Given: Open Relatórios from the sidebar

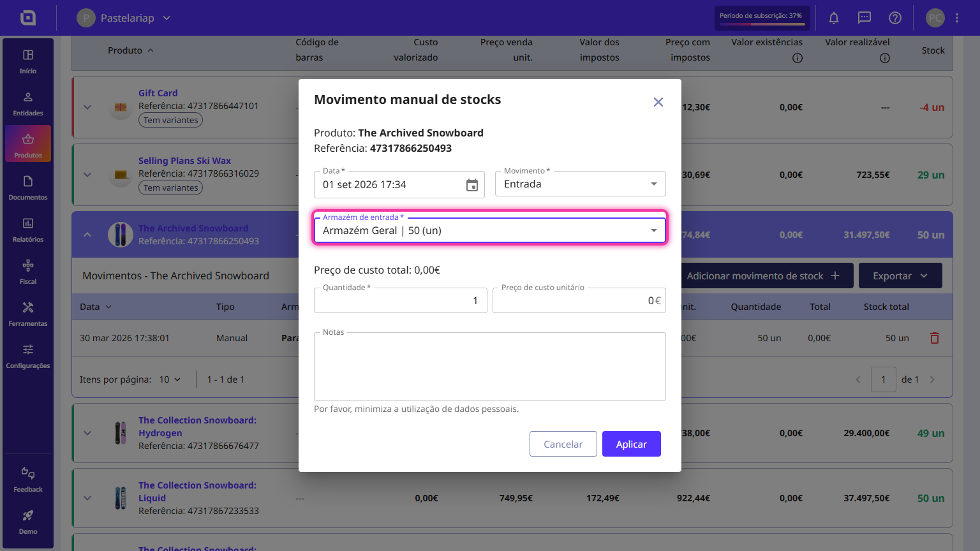Looking at the screenshot, I should coord(28,230).
